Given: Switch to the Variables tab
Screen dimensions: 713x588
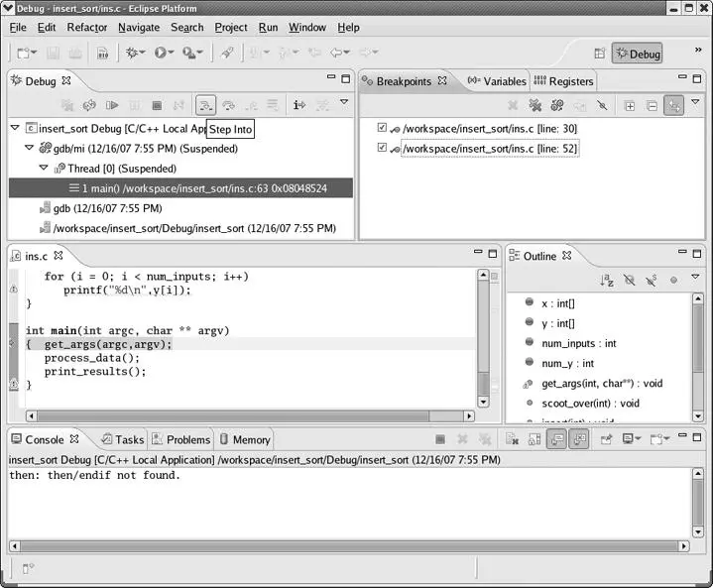Looking at the screenshot, I should tap(497, 81).
